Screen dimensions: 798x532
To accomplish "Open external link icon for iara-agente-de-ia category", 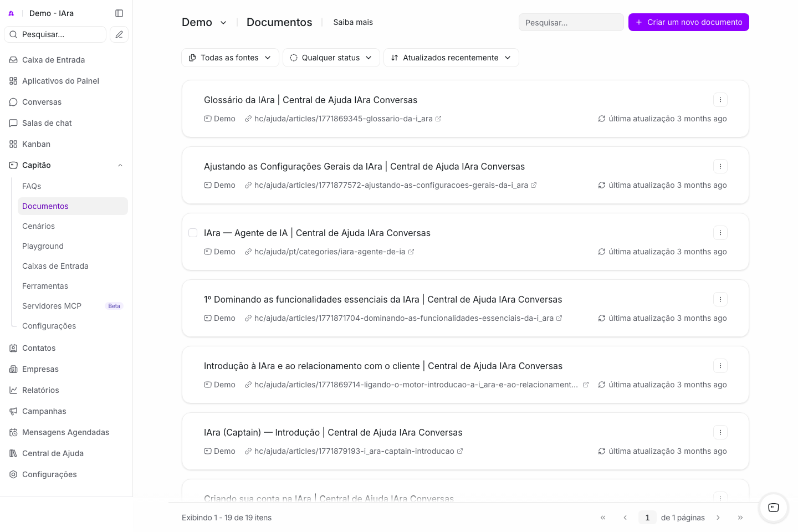I will 411,252.
